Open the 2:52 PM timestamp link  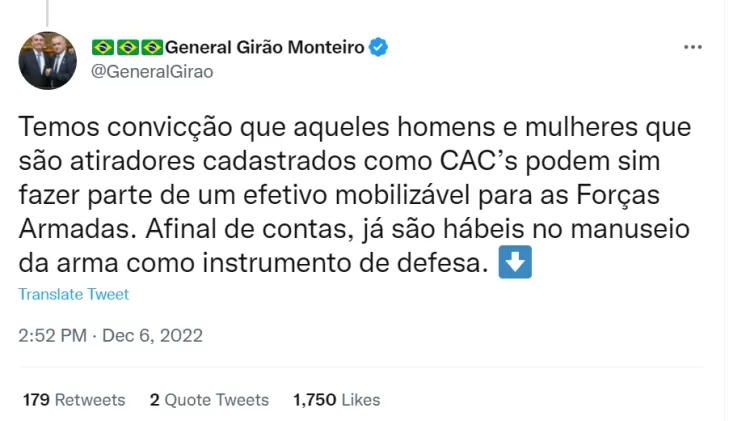point(52,336)
